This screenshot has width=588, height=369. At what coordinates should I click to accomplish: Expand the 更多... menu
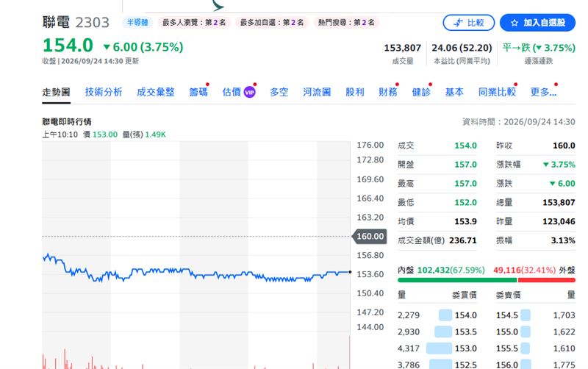click(543, 93)
